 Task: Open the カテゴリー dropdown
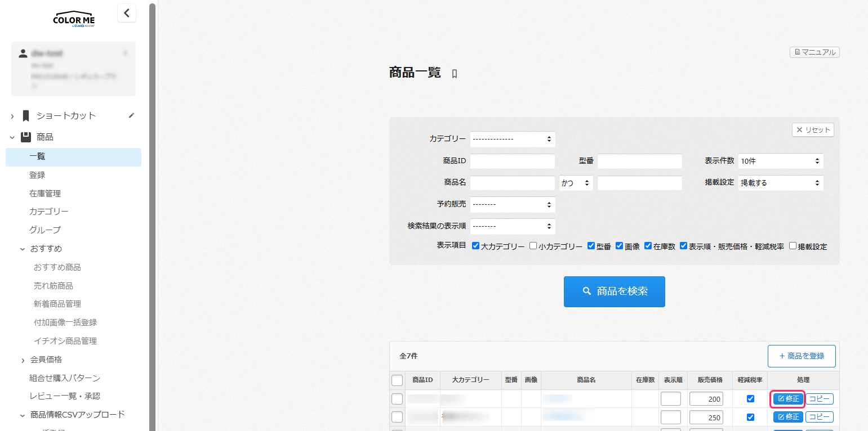[x=513, y=139]
